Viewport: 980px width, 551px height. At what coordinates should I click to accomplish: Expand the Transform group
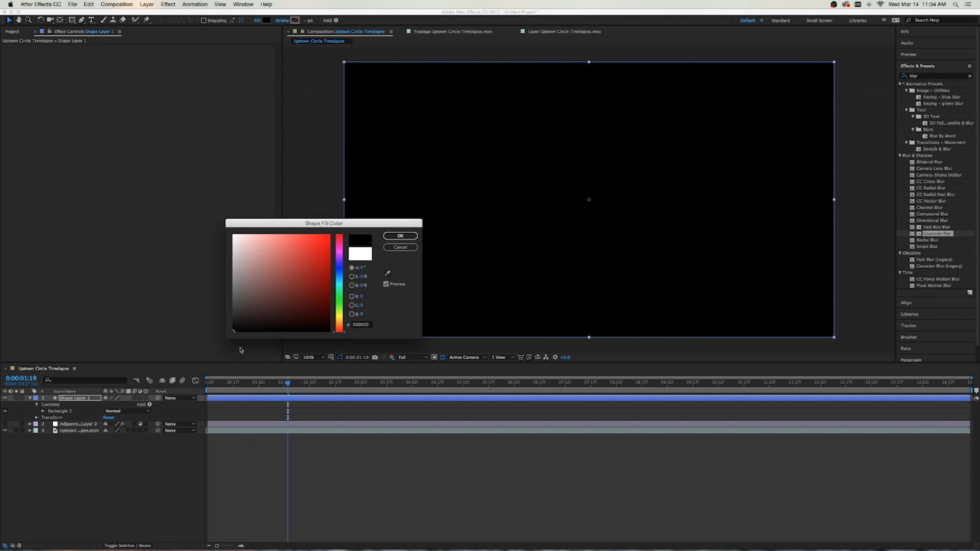coord(37,417)
